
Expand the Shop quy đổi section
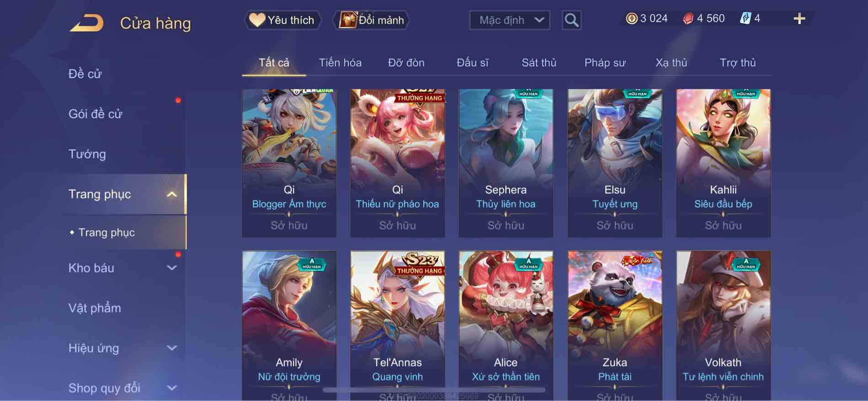[171, 388]
